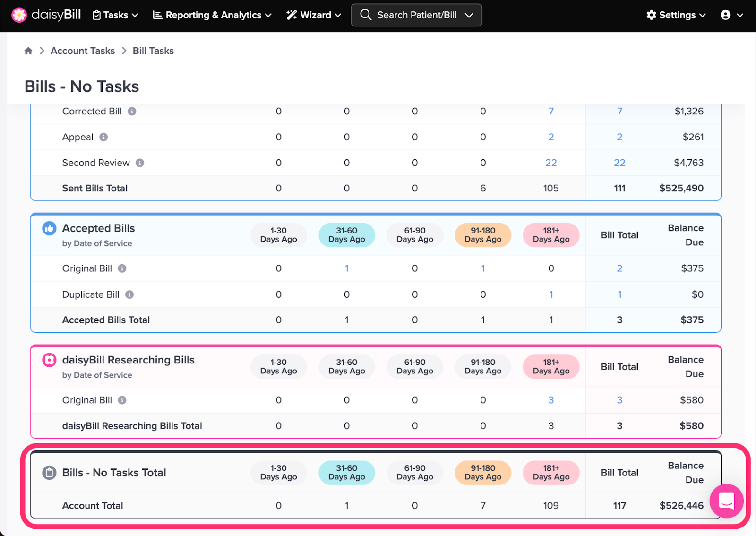Open the 22 Second Review bill total link
The image size is (756, 536).
(619, 163)
